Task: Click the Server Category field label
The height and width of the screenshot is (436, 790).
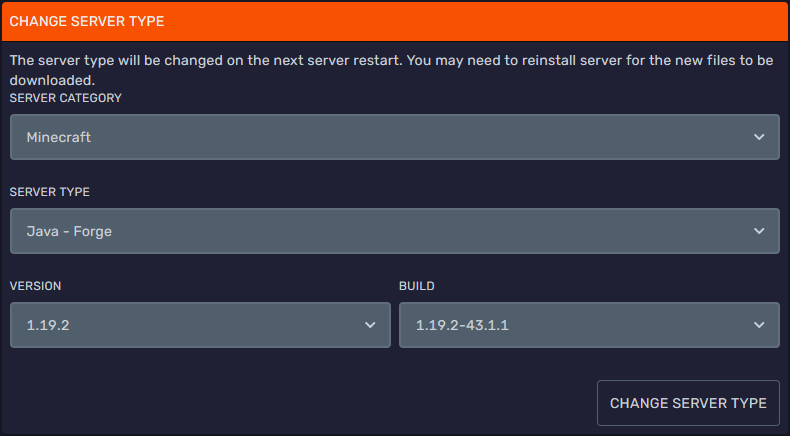Action: tap(66, 98)
